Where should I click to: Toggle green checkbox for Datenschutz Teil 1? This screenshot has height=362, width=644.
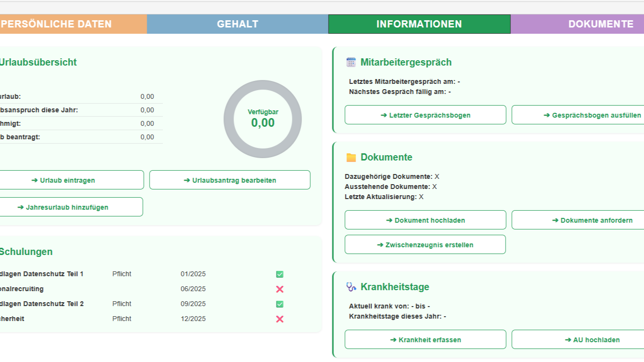pos(280,274)
